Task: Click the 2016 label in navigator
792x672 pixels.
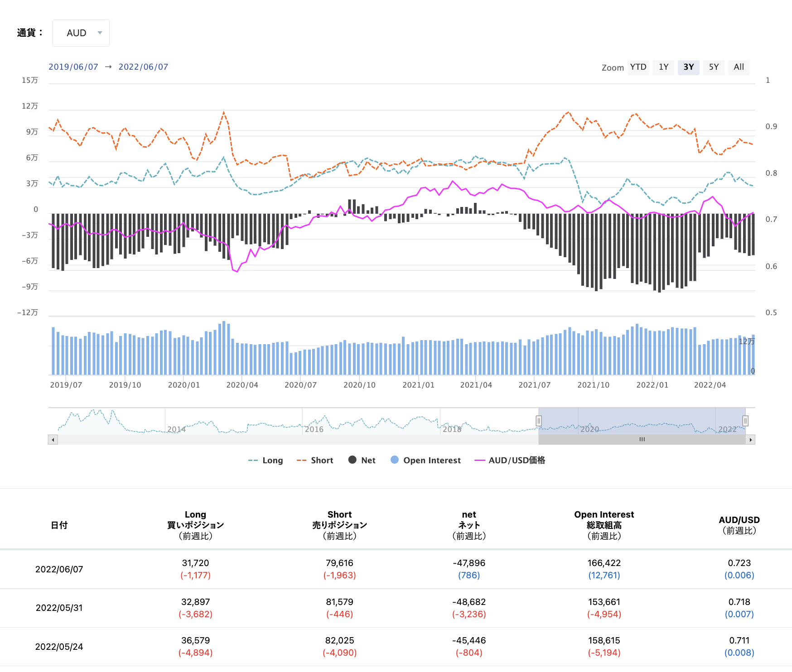Action: pyautogui.click(x=314, y=429)
